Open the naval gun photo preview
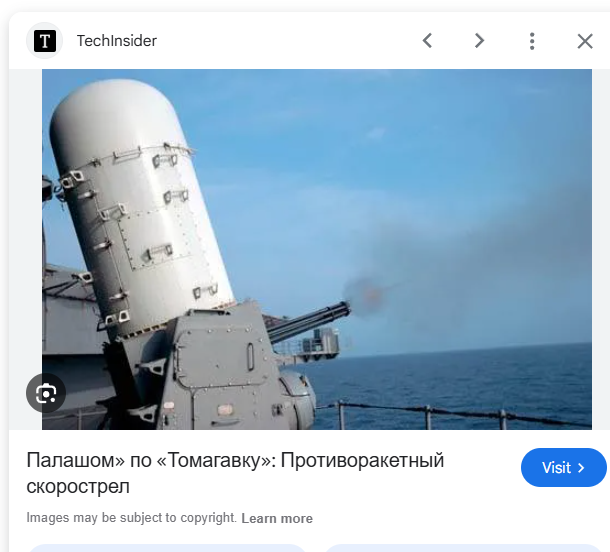This screenshot has height=552, width=610. [x=317, y=249]
